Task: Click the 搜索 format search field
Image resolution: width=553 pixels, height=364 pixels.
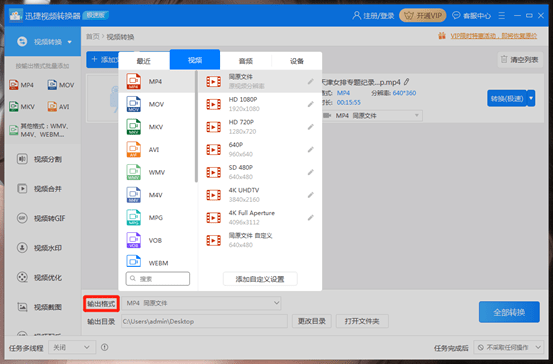Action: pyautogui.click(x=158, y=279)
